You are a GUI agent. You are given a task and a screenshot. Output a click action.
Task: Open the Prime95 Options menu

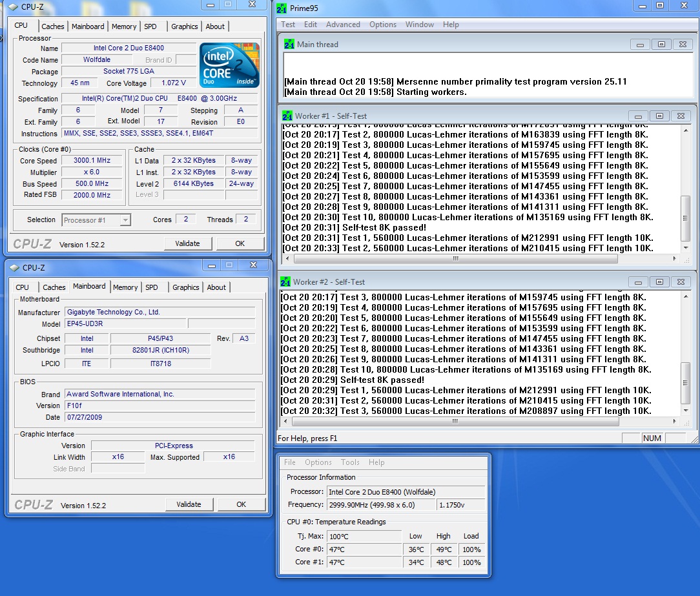(382, 25)
